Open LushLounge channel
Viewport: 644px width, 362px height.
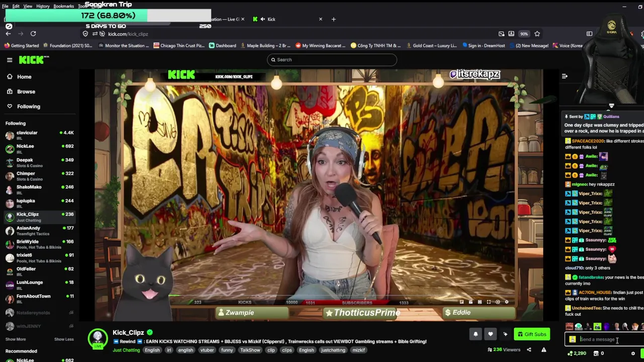pos(39,285)
